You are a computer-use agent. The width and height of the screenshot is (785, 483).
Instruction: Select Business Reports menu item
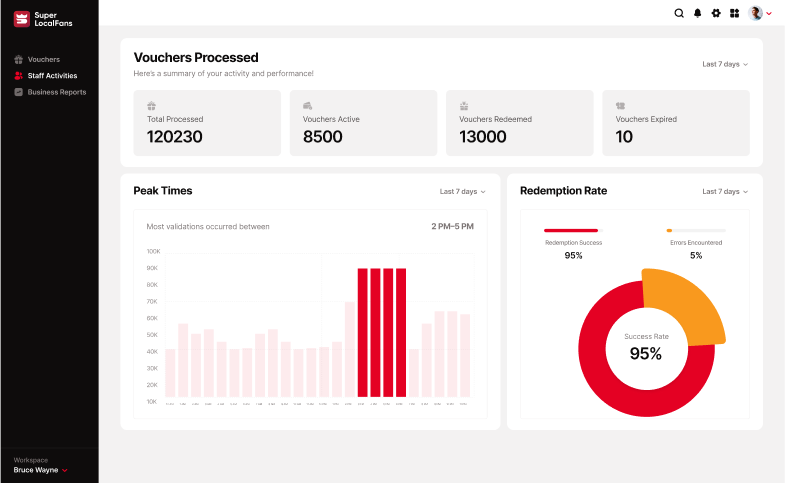point(57,92)
